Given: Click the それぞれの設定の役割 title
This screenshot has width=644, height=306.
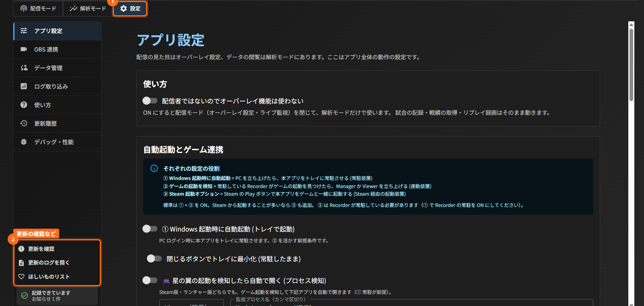Looking at the screenshot, I should pos(191,169).
